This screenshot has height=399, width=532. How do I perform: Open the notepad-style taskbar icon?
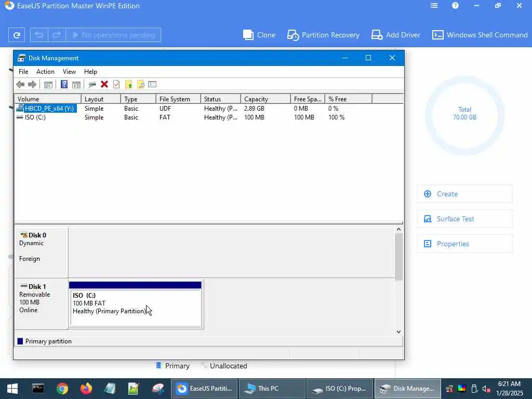click(110, 389)
